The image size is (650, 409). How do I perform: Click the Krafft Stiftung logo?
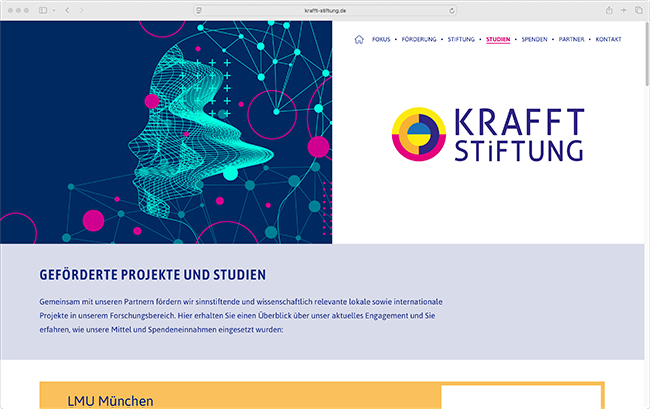coord(488,134)
